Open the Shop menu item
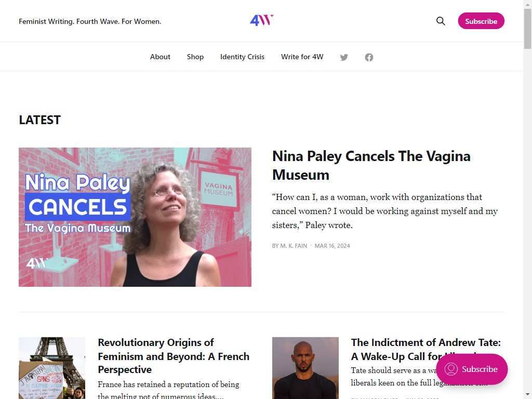Viewport: 532px width, 399px height. [195, 57]
